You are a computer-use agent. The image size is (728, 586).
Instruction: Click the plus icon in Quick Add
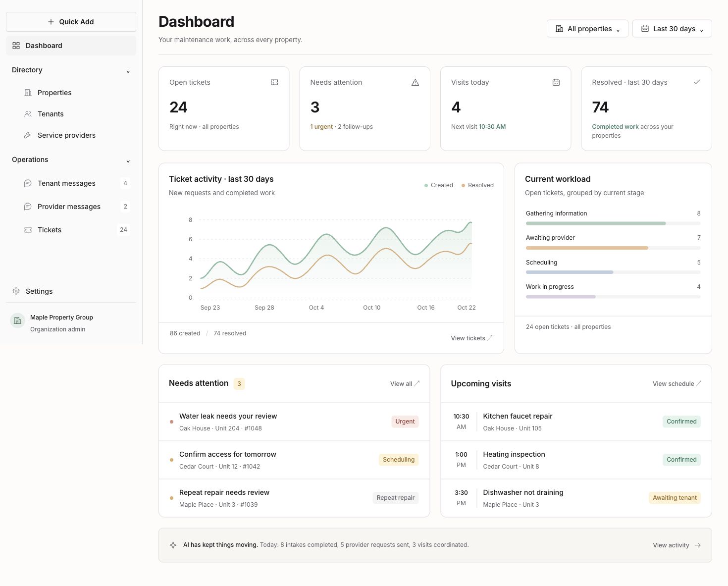click(51, 22)
